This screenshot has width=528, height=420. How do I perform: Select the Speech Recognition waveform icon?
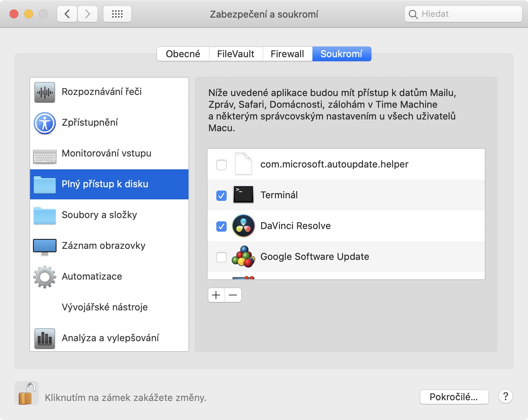point(45,92)
